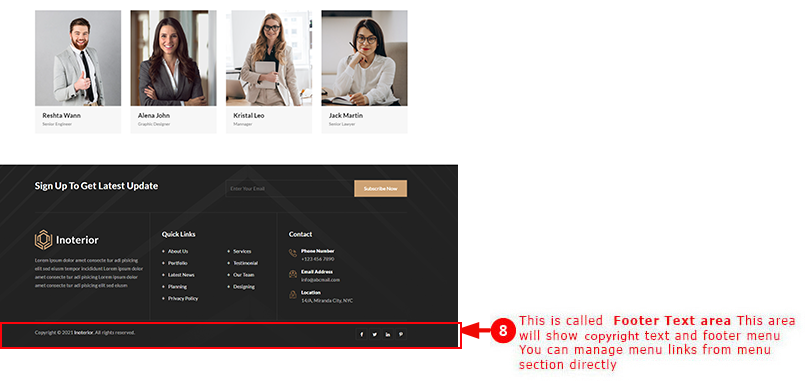
Task: Click the email address icon
Action: pyautogui.click(x=293, y=274)
